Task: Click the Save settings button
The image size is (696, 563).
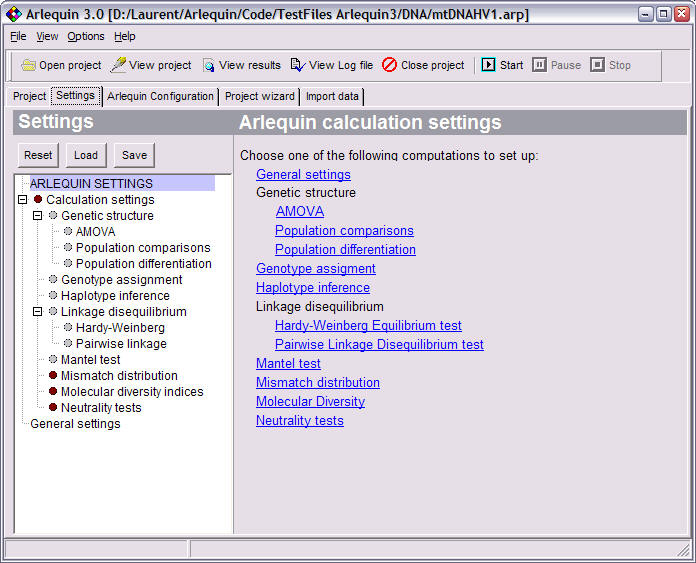Action: click(x=134, y=155)
